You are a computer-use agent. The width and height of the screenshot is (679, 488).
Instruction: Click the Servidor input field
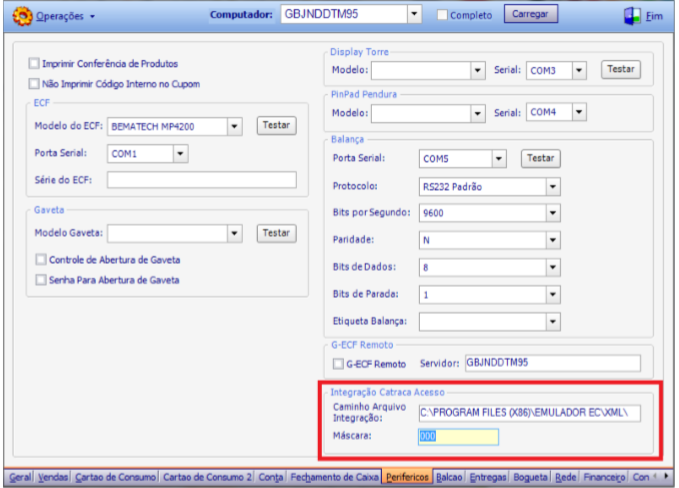pyautogui.click(x=553, y=363)
